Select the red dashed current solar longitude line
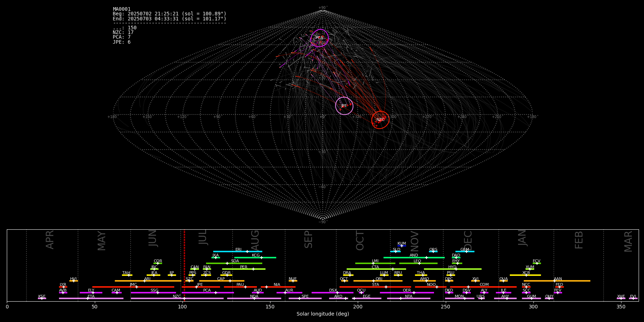Viewport: 644px width, 322px height. pyautogui.click(x=184, y=265)
